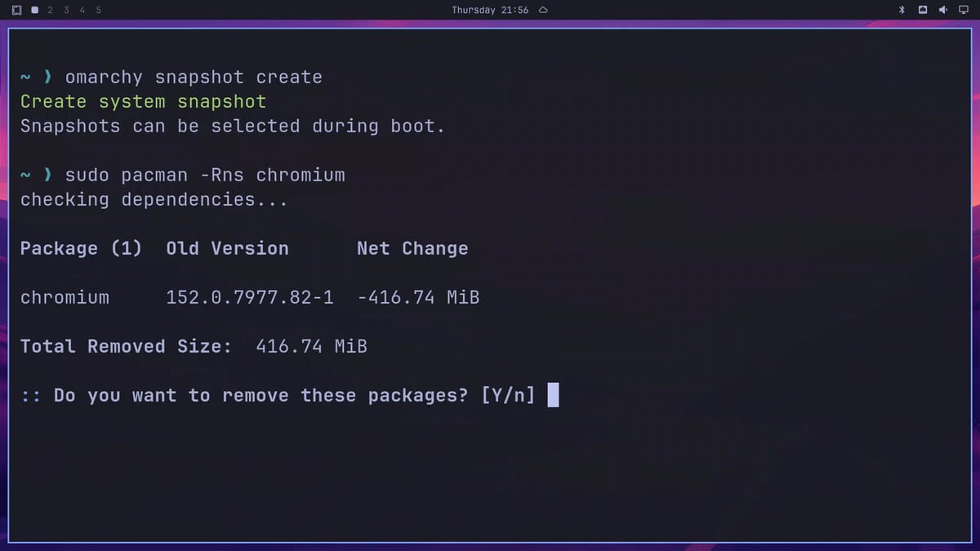Select the active workspace 1 square indicator

coord(34,10)
